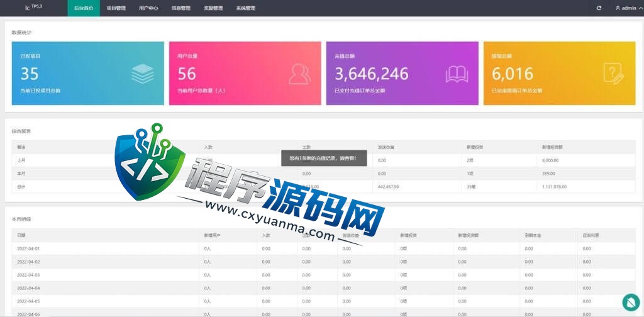
Task: Select the number 56 on the pink card
Action: pos(187,74)
